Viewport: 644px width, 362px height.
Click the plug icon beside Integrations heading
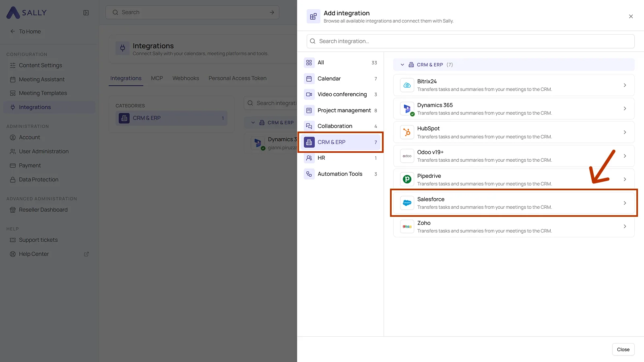coord(122,49)
